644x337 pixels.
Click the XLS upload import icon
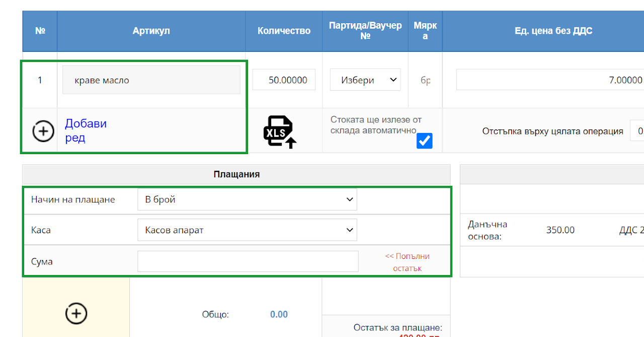280,132
